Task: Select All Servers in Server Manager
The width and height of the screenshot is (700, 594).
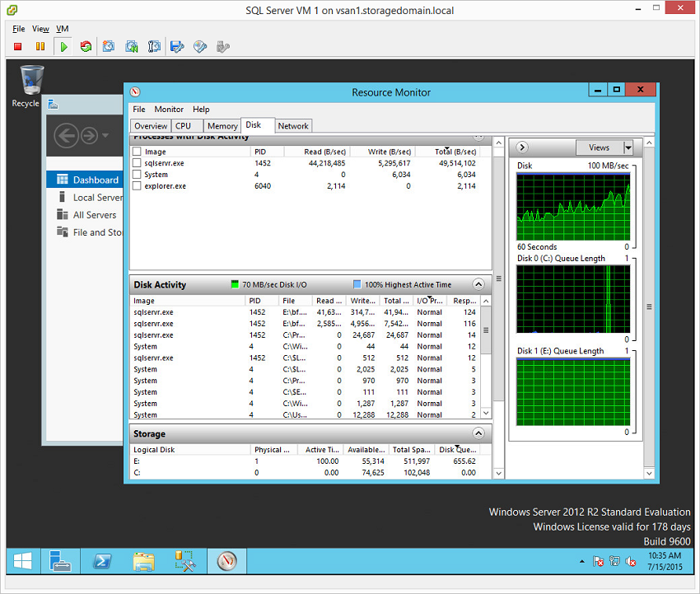Action: click(x=85, y=215)
